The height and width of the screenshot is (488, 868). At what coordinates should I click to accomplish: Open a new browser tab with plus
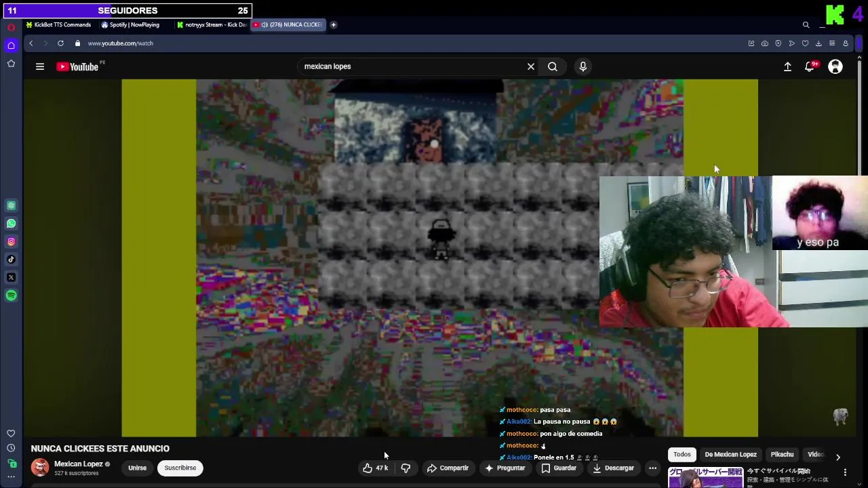pyautogui.click(x=333, y=25)
